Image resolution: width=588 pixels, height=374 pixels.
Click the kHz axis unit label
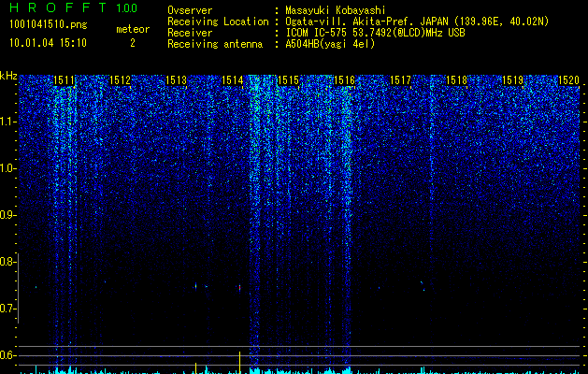8,76
